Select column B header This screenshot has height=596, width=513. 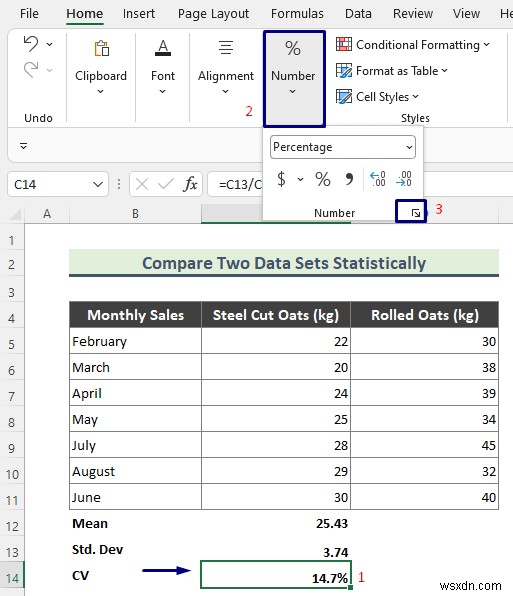point(135,214)
